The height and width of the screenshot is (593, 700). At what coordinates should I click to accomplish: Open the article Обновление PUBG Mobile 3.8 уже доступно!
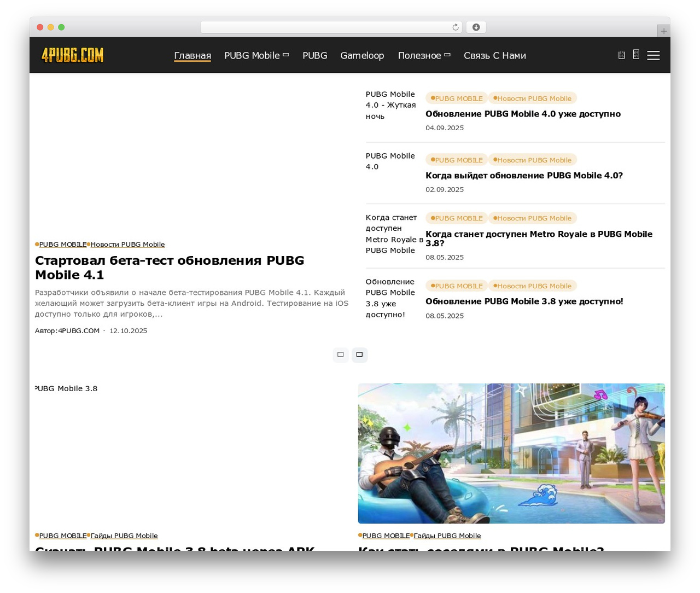pos(524,301)
